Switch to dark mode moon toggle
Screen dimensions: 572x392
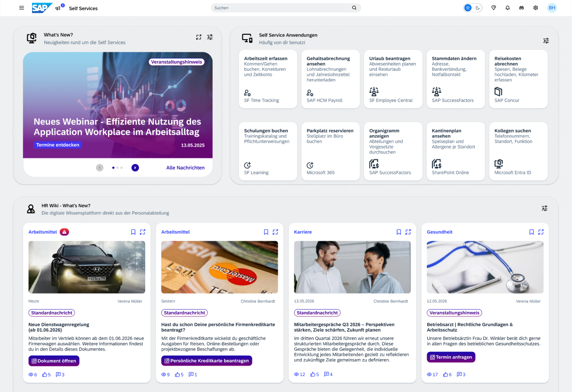(477, 8)
